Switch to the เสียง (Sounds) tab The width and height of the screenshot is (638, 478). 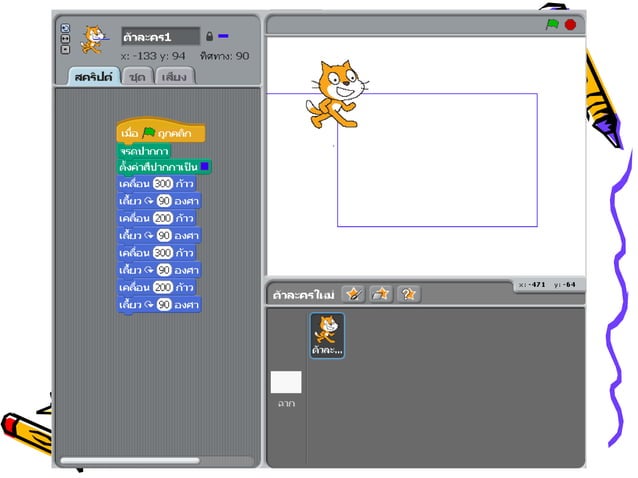174,76
